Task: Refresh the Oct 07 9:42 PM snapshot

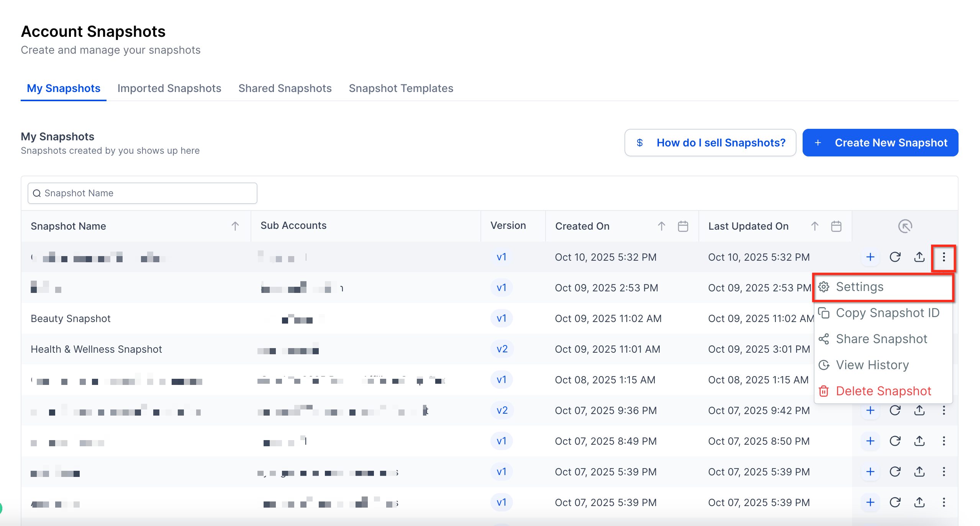Action: click(x=895, y=410)
